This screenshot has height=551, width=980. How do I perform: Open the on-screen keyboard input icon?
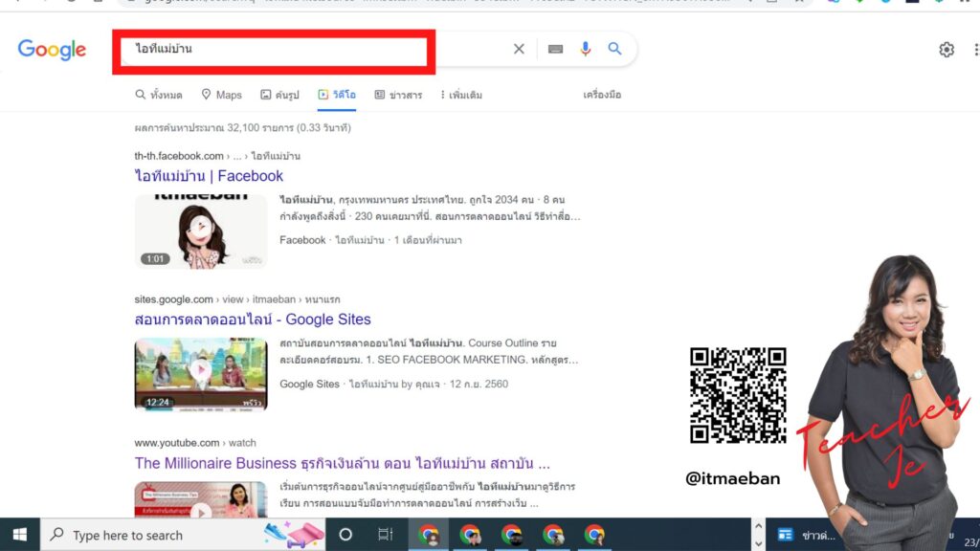pyautogui.click(x=555, y=49)
